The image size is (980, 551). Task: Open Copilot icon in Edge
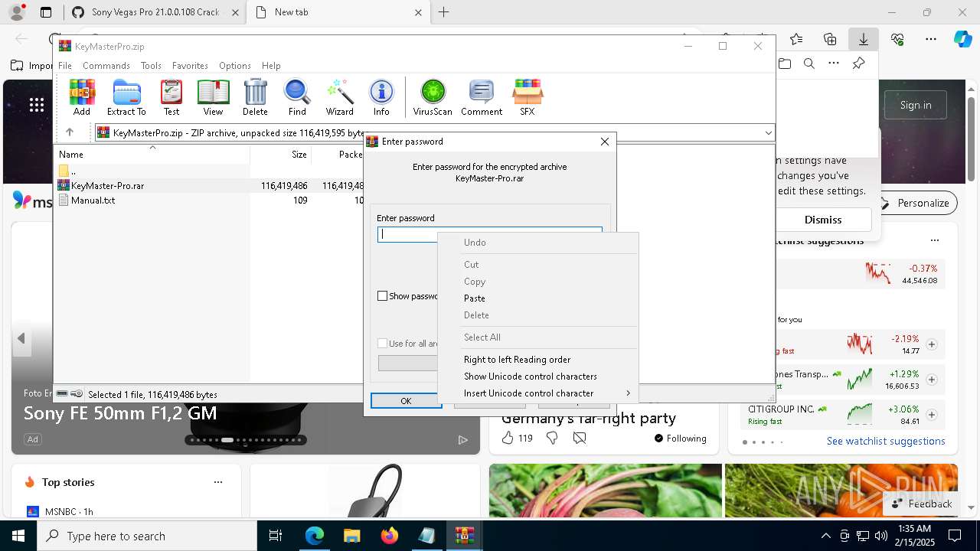tap(962, 39)
